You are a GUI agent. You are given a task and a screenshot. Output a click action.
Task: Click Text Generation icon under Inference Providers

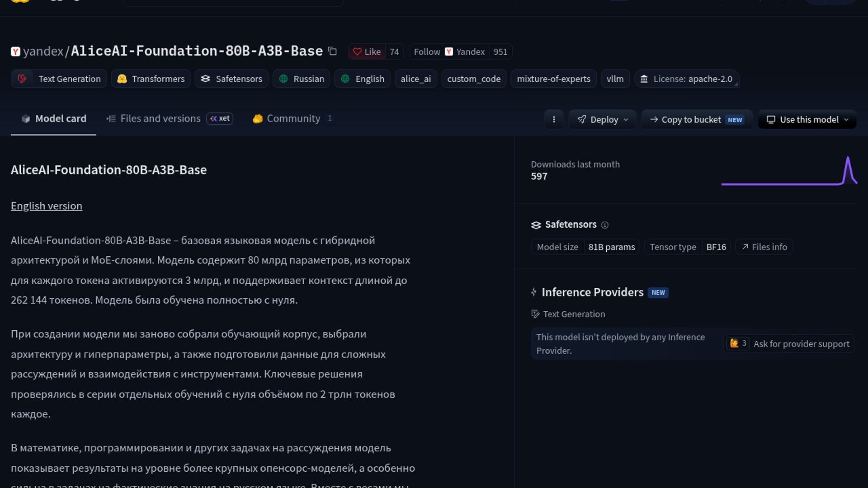[535, 314]
